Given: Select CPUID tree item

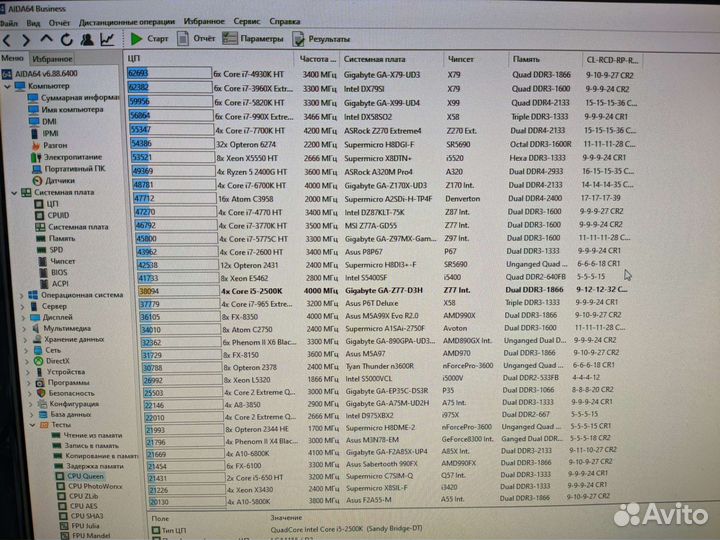Looking at the screenshot, I should pyautogui.click(x=52, y=215).
